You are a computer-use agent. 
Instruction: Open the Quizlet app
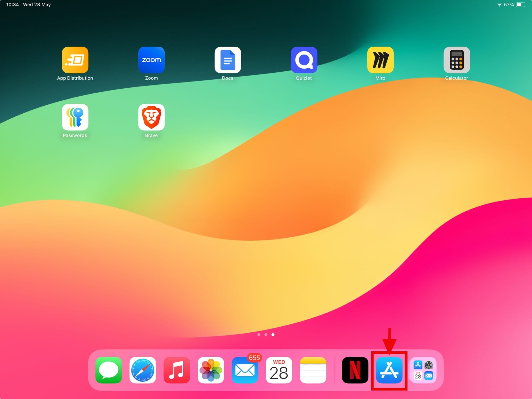pos(304,60)
